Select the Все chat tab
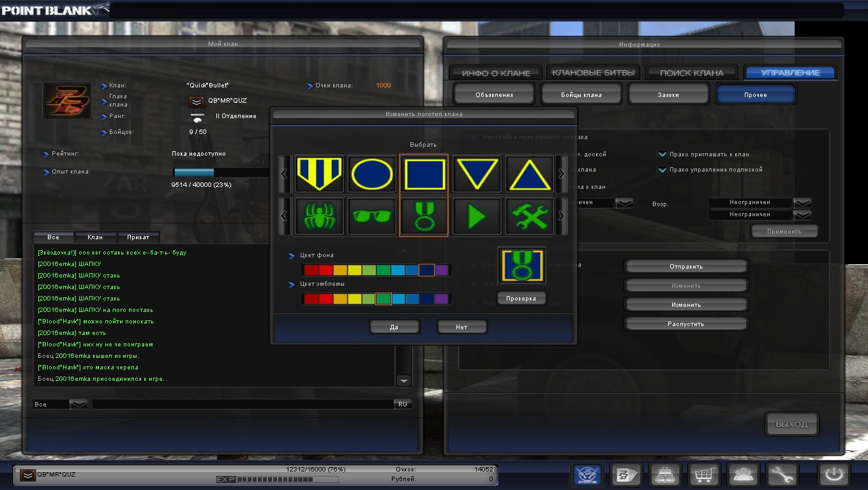The height and width of the screenshot is (490, 868). [x=54, y=237]
